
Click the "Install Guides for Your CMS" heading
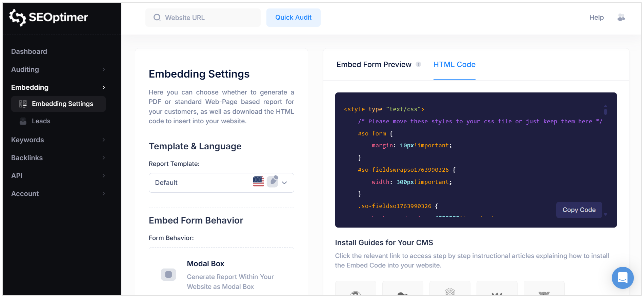(x=384, y=242)
